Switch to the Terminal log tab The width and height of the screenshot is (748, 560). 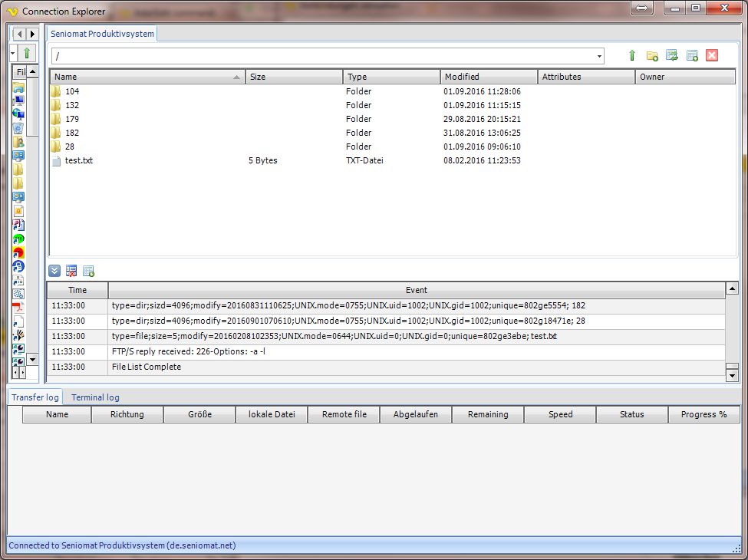tap(95, 397)
